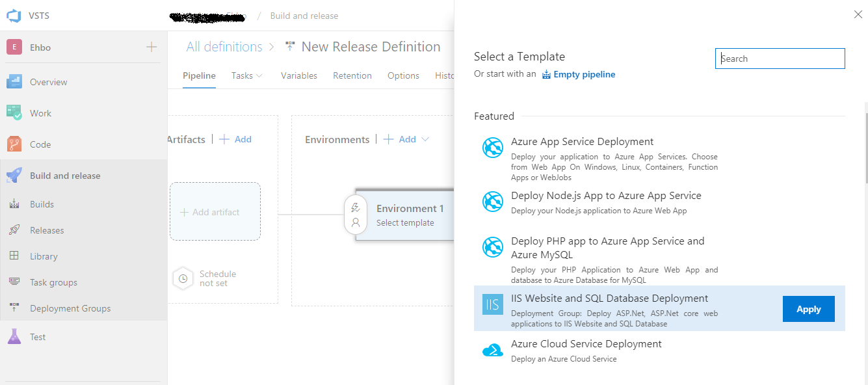This screenshot has width=868, height=385.
Task: Click the release definition icon beside title
Action: click(290, 47)
